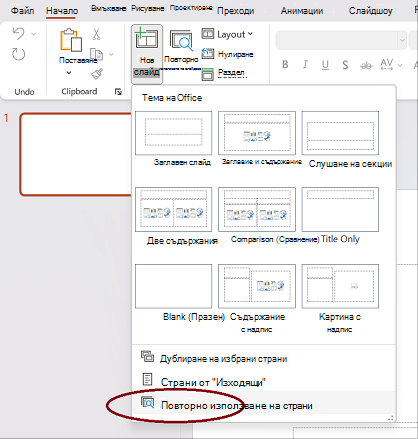Select the Title Only layout thumbnail
The width and height of the screenshot is (418, 439).
340,209
